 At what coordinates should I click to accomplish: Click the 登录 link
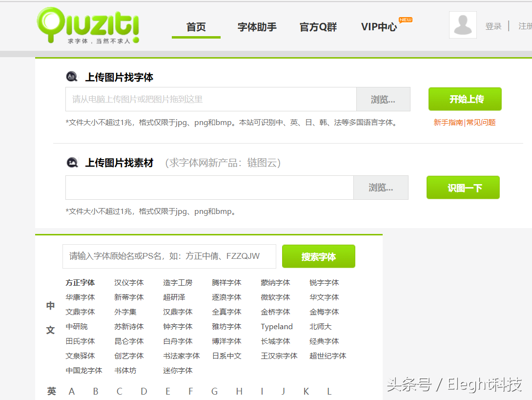(x=493, y=26)
